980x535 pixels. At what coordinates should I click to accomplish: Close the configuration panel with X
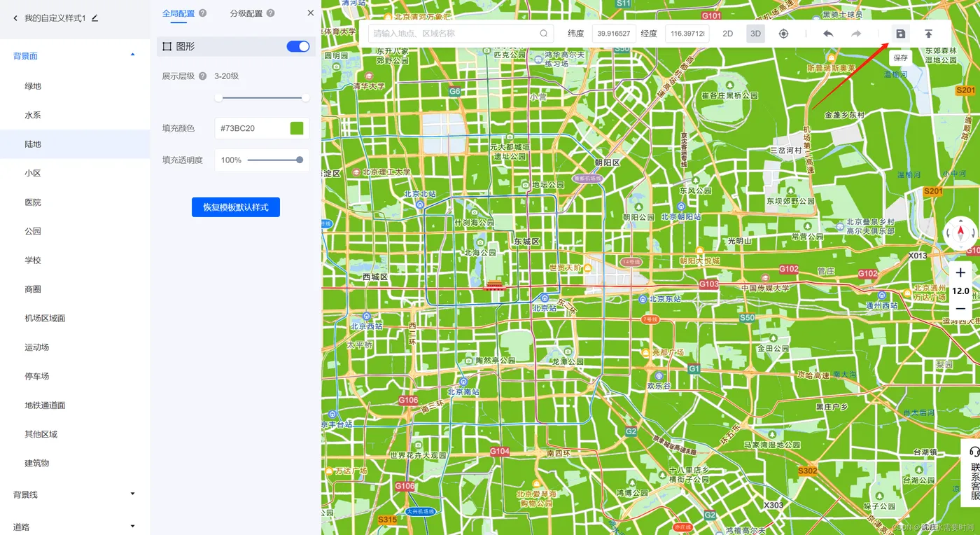311,13
